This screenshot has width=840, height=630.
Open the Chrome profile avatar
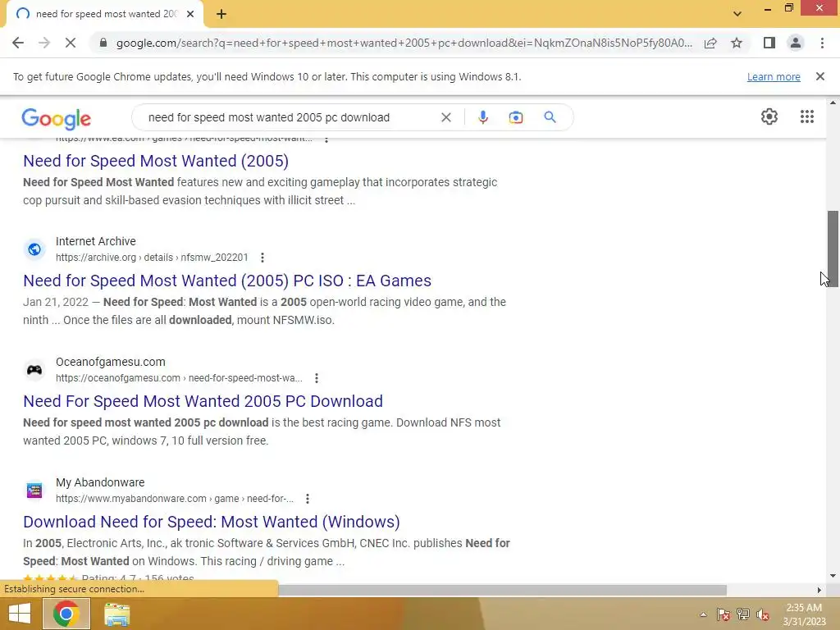click(x=796, y=43)
